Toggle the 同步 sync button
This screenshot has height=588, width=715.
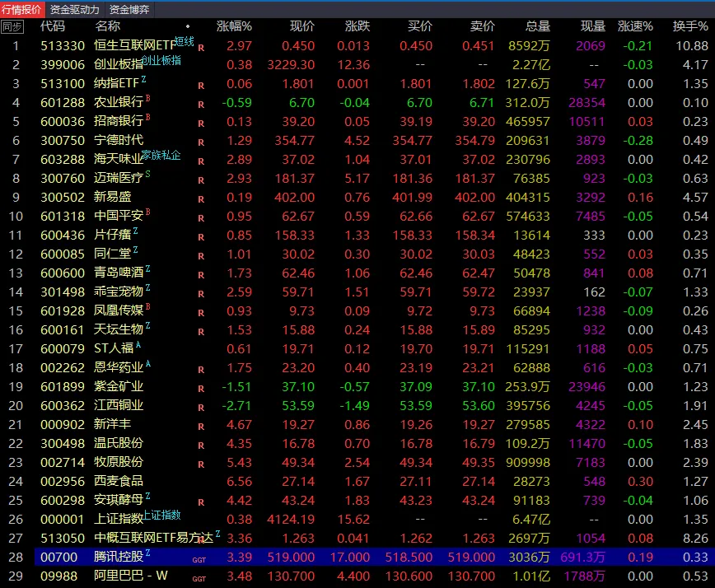point(12,27)
